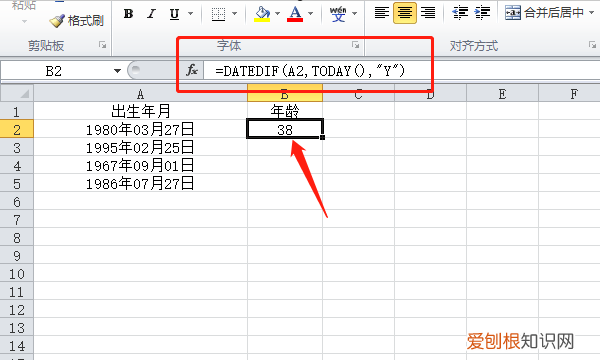
Task: Open underline style dropdown arrow
Action: 190,14
